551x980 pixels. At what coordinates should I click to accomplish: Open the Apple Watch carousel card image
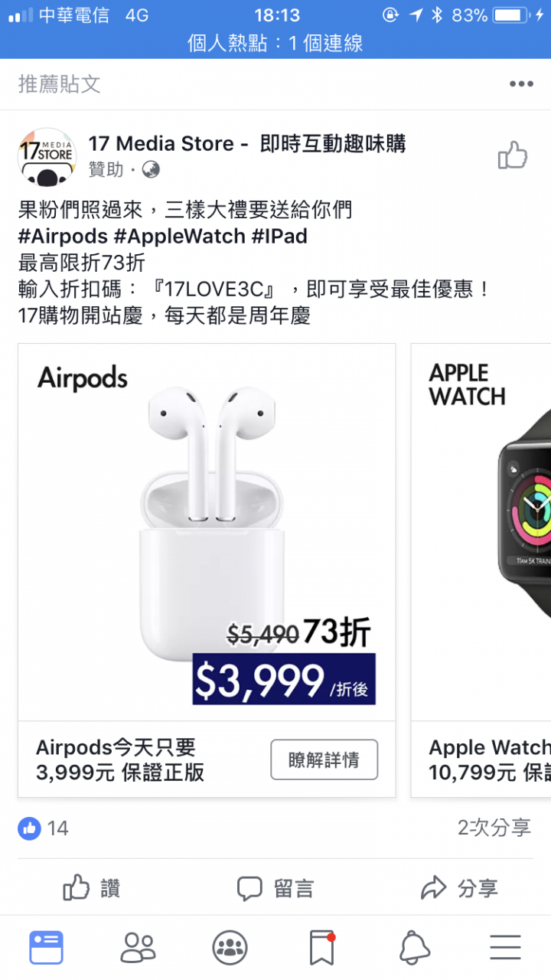(481, 532)
